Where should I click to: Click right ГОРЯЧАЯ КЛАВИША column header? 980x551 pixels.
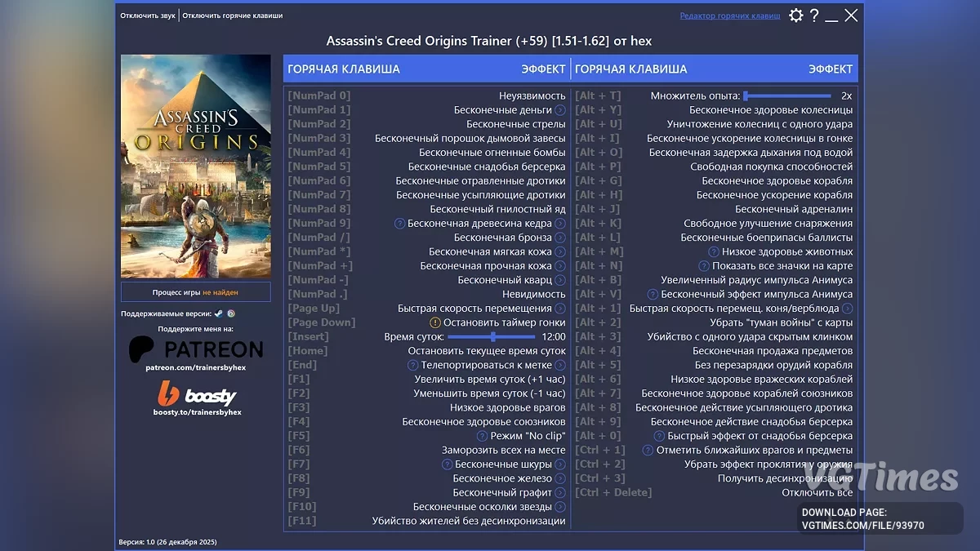[631, 69]
